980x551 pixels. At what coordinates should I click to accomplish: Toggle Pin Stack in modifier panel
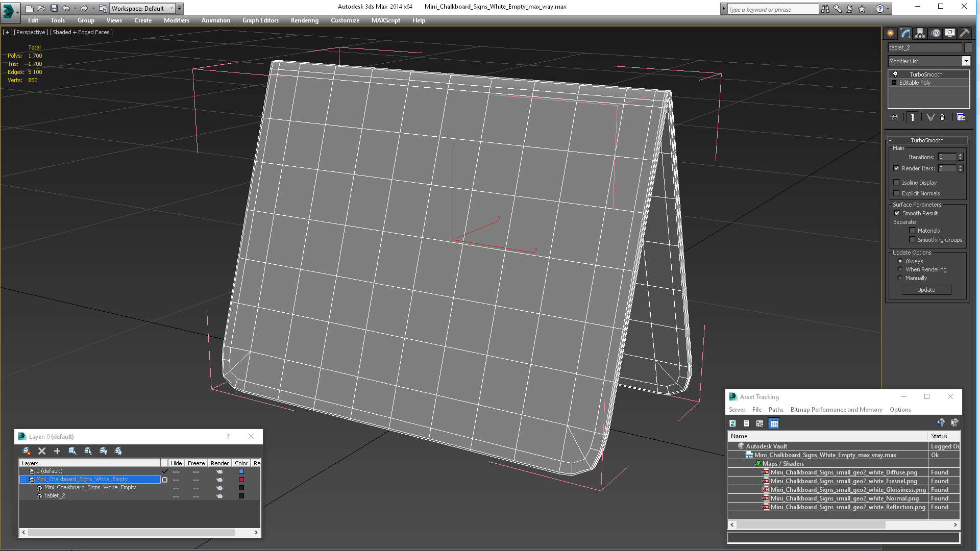(x=895, y=117)
